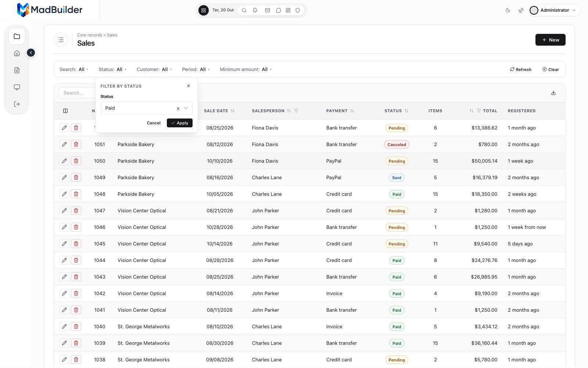Screen dimensions: 588x368
Task: Click the Canceled status badge for sale 1051
Action: (x=397, y=145)
